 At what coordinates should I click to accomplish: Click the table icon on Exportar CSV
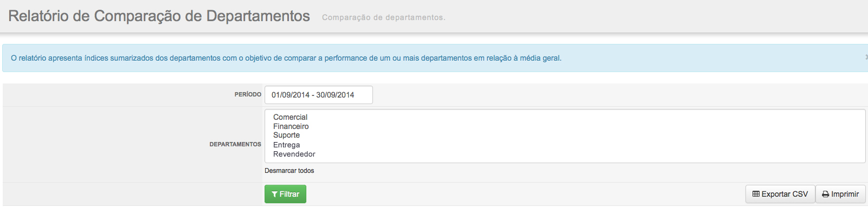tap(756, 194)
